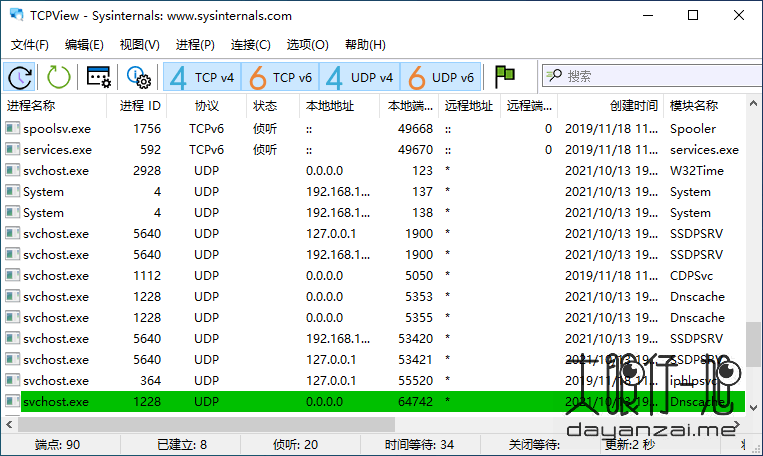Click icon of svchost.exe port 53420

click(13, 338)
